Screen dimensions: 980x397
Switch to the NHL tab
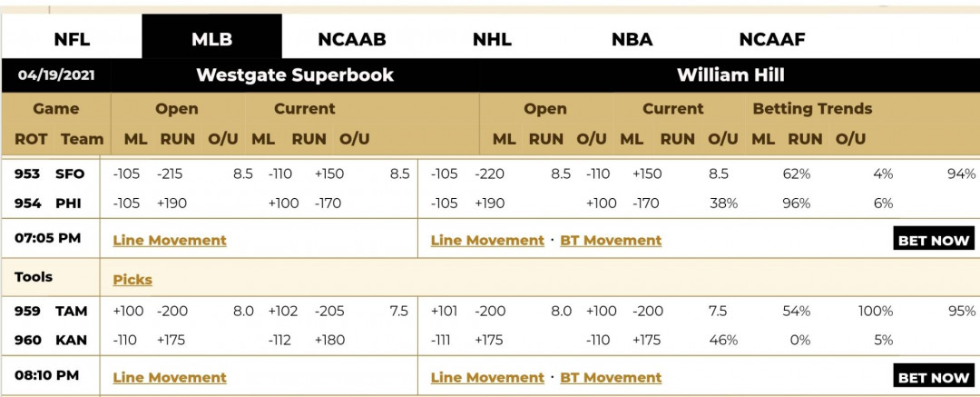click(x=492, y=39)
